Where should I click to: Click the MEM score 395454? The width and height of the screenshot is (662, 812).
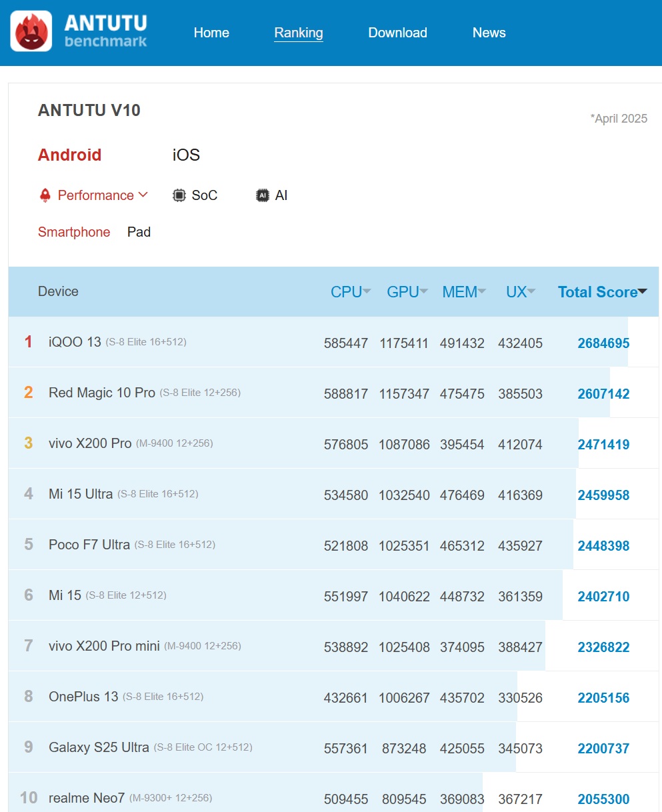(462, 445)
